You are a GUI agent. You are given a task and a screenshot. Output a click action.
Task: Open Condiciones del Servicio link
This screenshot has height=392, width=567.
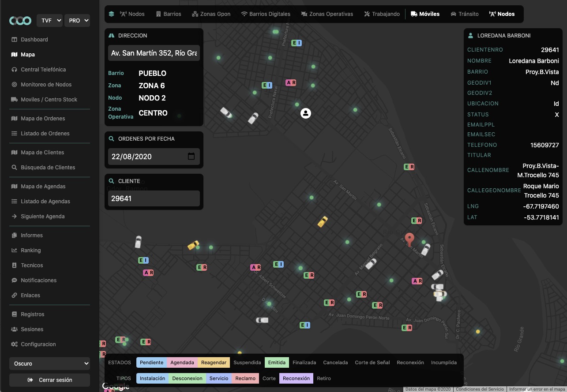[480, 389]
